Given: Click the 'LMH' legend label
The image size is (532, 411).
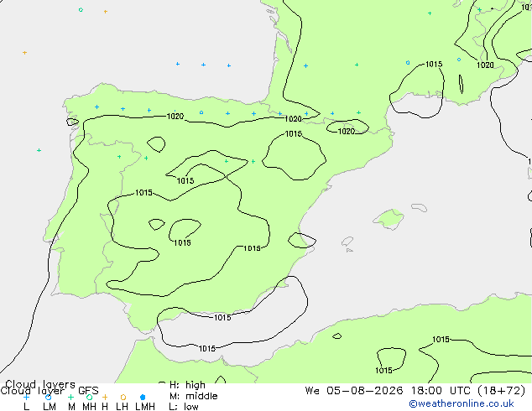Looking at the screenshot, I should [145, 406].
